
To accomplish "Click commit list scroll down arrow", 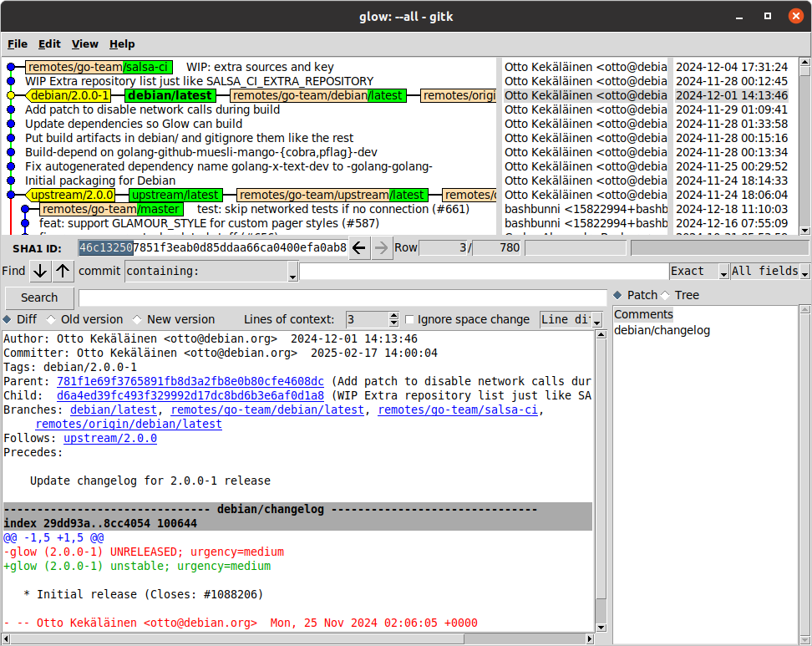I will pos(804,231).
